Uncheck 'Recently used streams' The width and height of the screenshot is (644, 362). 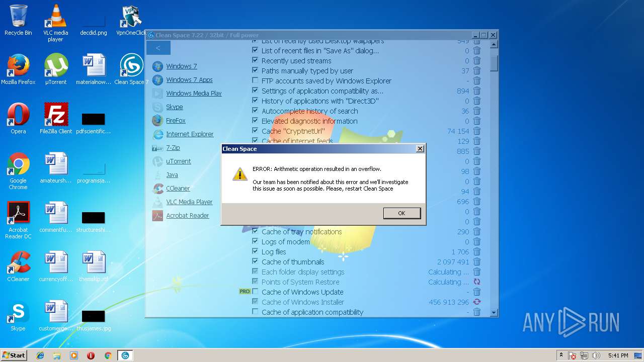pyautogui.click(x=255, y=60)
